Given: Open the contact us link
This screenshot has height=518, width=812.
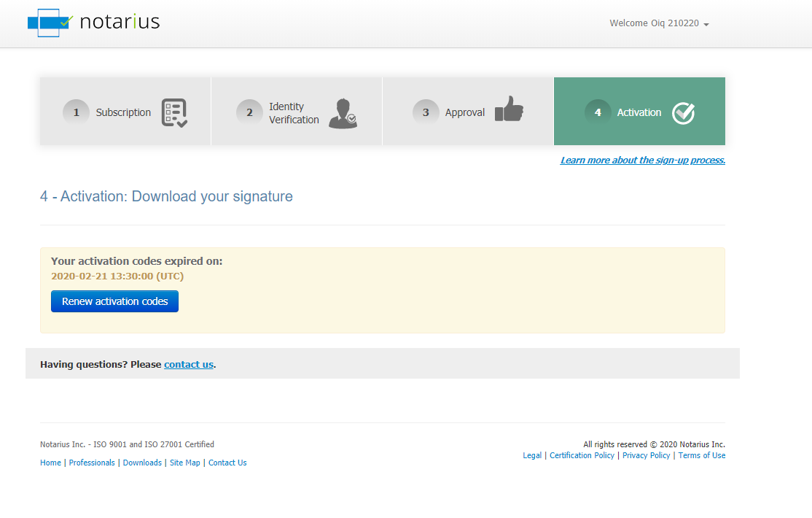Looking at the screenshot, I should (189, 364).
